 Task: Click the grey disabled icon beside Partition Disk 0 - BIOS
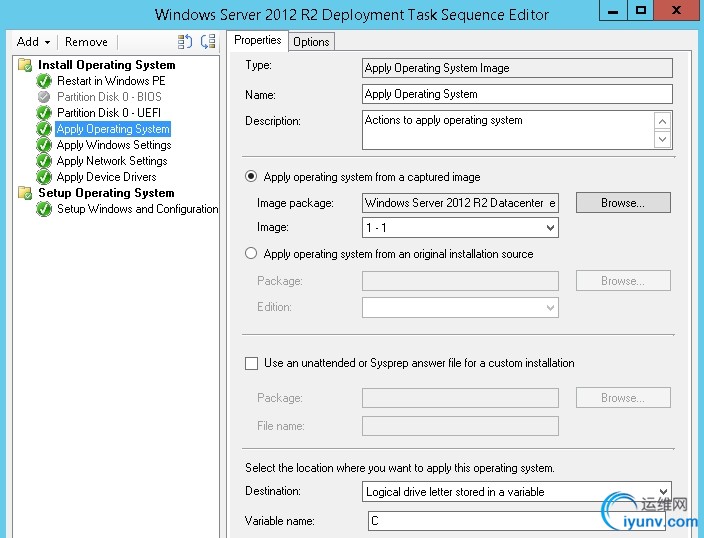click(44, 97)
